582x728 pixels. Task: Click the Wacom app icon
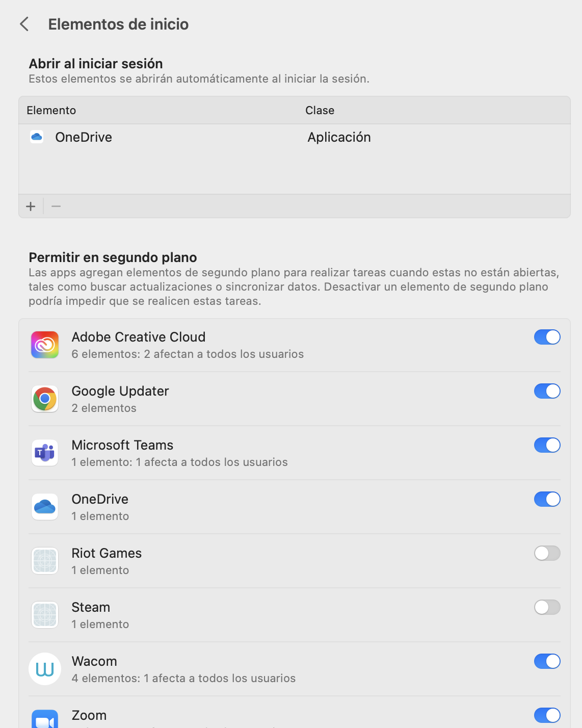[45, 669]
